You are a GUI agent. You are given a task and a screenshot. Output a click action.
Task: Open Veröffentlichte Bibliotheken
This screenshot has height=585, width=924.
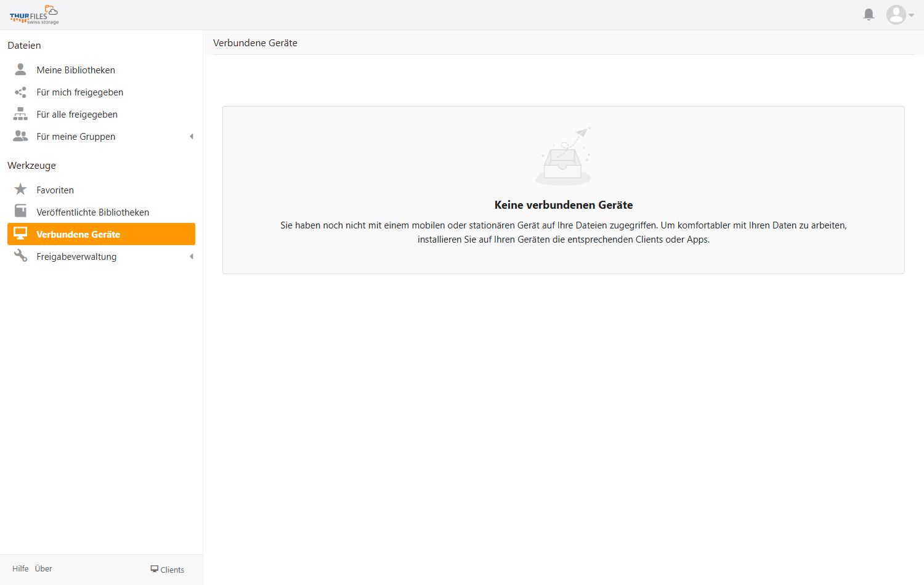[x=93, y=212]
